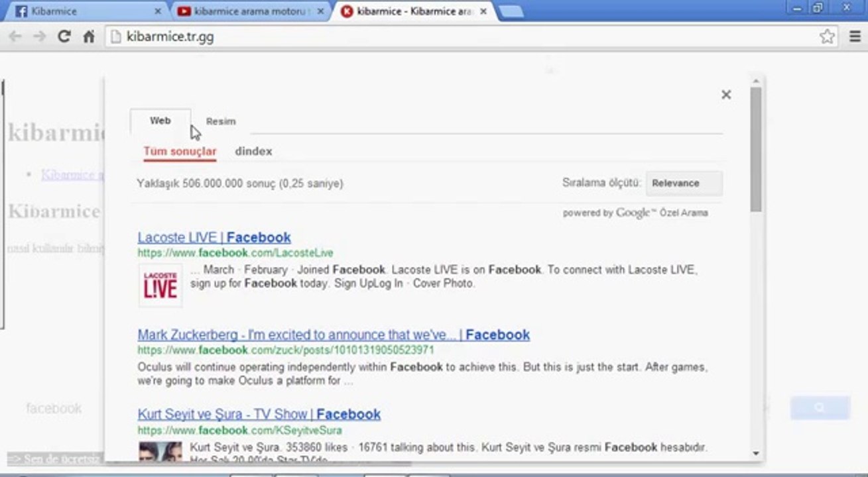Click the magnifier search button on the page
Image resolution: width=868 pixels, height=477 pixels.
[820, 408]
